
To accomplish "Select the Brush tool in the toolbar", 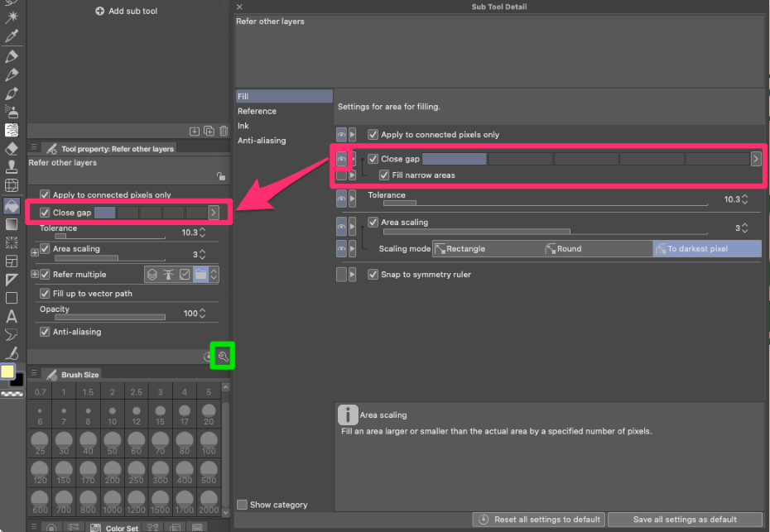I will [x=12, y=93].
